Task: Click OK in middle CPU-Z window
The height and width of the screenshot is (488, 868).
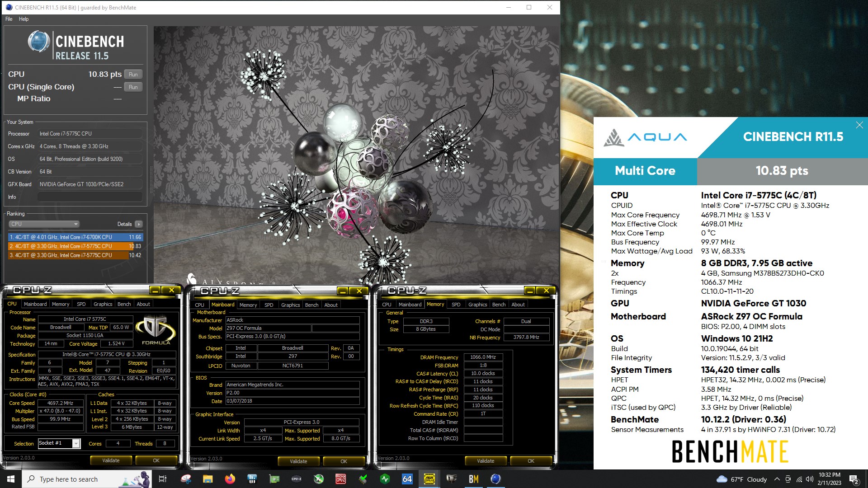Action: [x=344, y=461]
